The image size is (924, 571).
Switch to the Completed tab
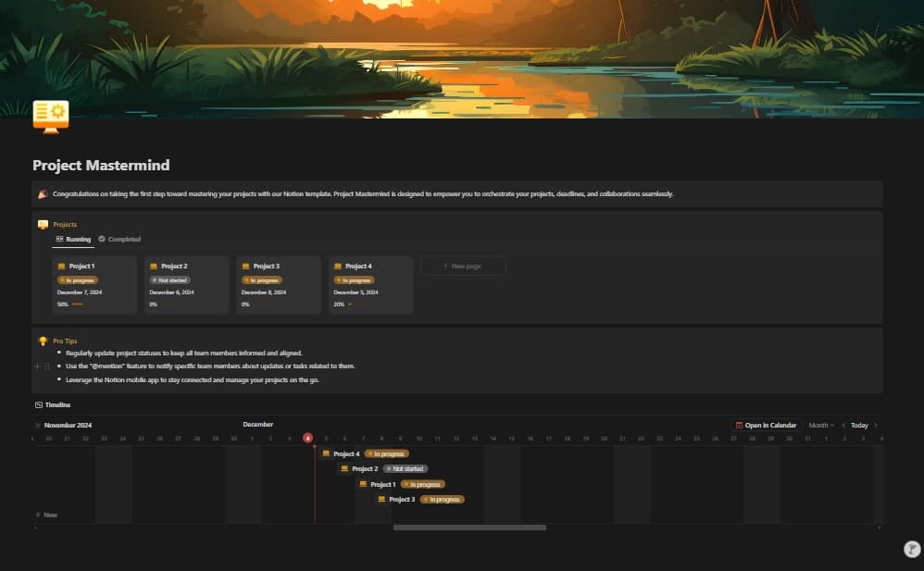point(119,240)
